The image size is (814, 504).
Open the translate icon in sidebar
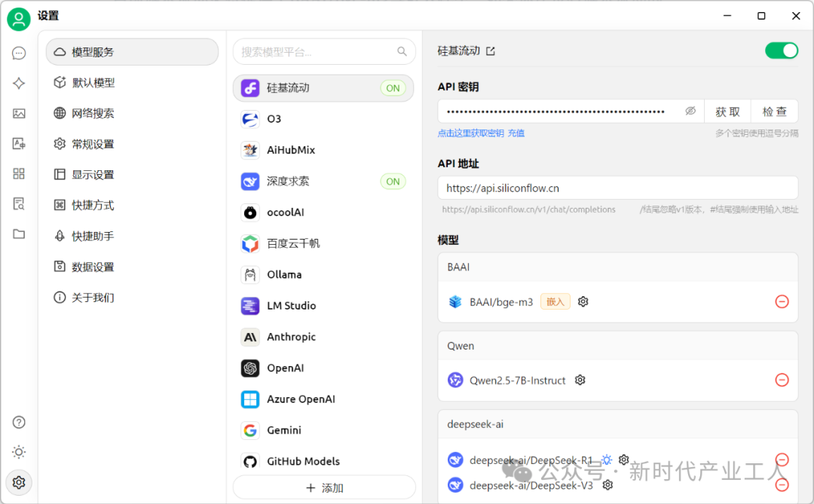[x=19, y=143]
